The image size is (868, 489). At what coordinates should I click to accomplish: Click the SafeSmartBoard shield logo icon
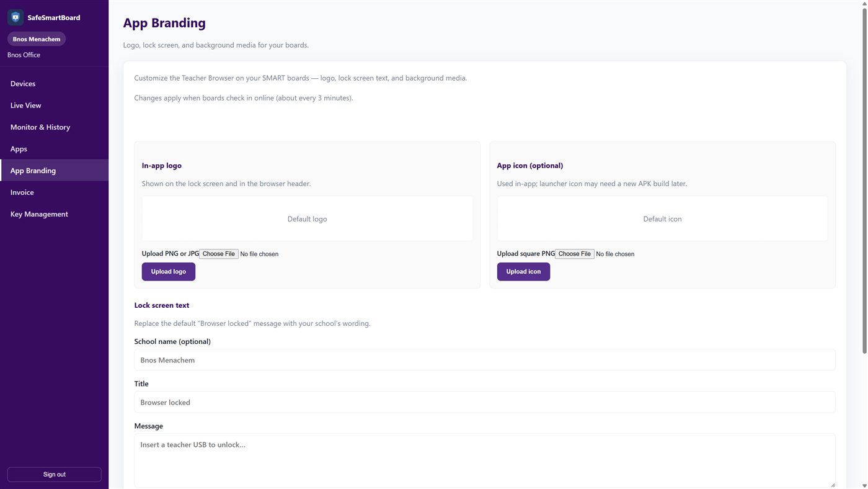click(15, 17)
